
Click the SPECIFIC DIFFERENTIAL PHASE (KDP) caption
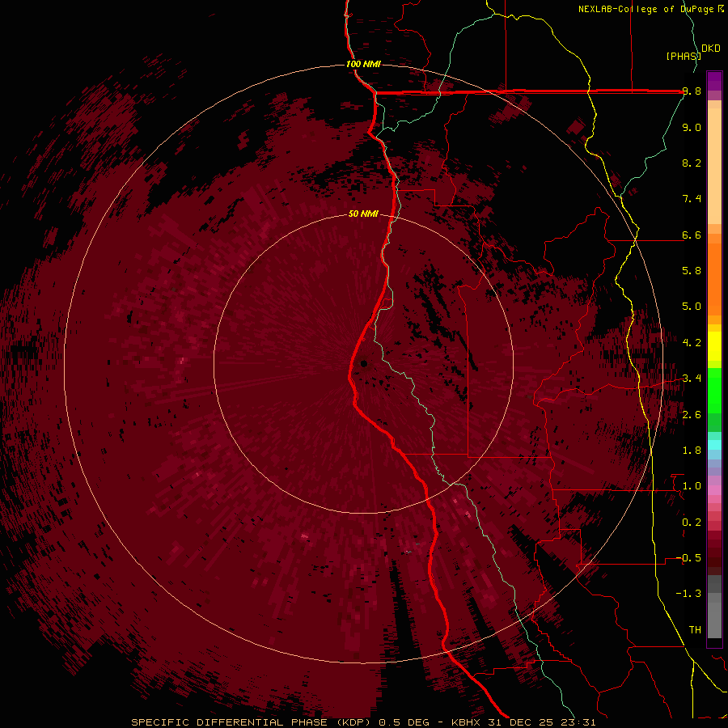253,722
